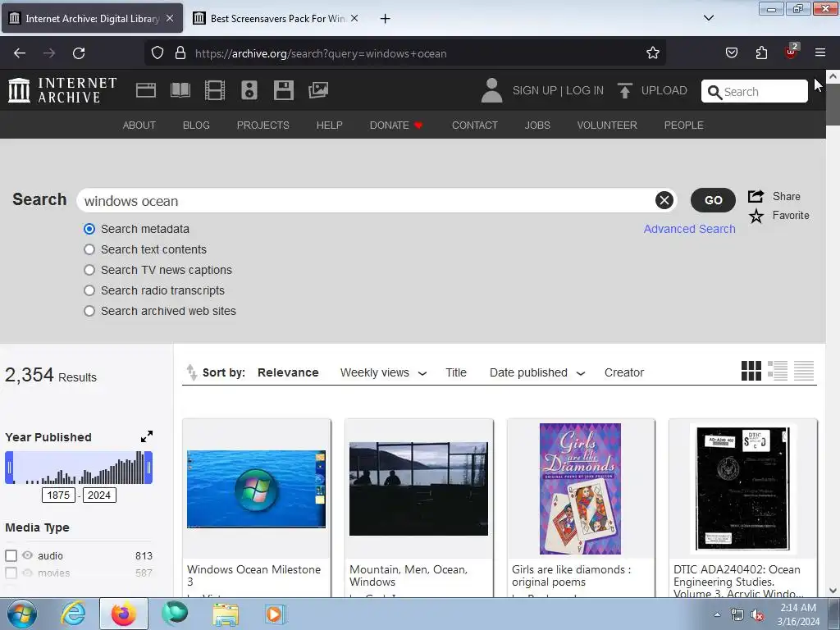Open the Audio speaker icon
Viewport: 840px width, 630px height.
(249, 90)
